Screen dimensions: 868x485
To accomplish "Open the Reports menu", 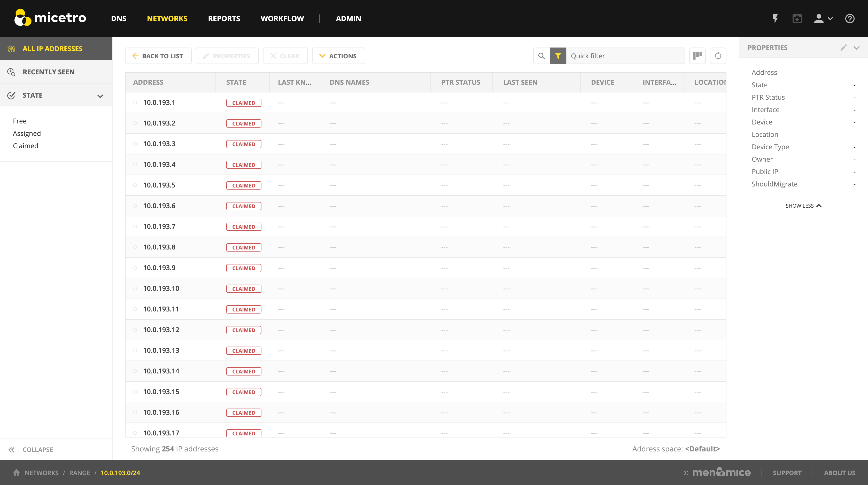I will [224, 19].
